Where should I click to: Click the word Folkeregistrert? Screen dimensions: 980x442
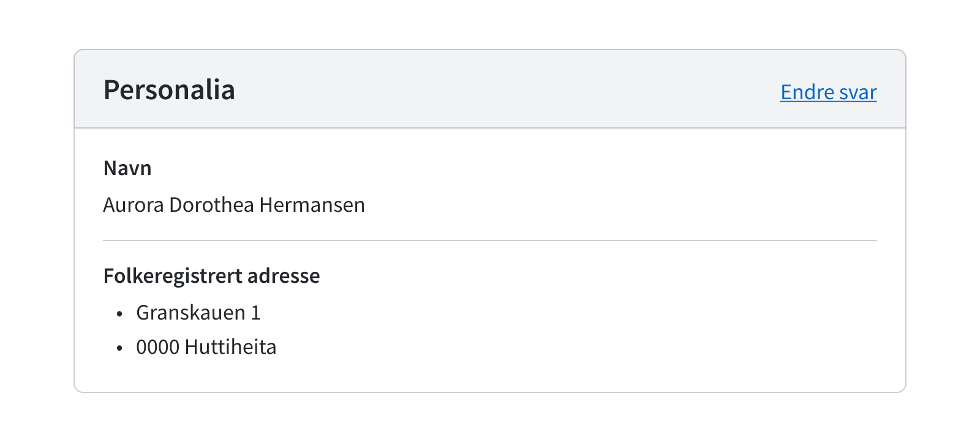click(x=173, y=276)
